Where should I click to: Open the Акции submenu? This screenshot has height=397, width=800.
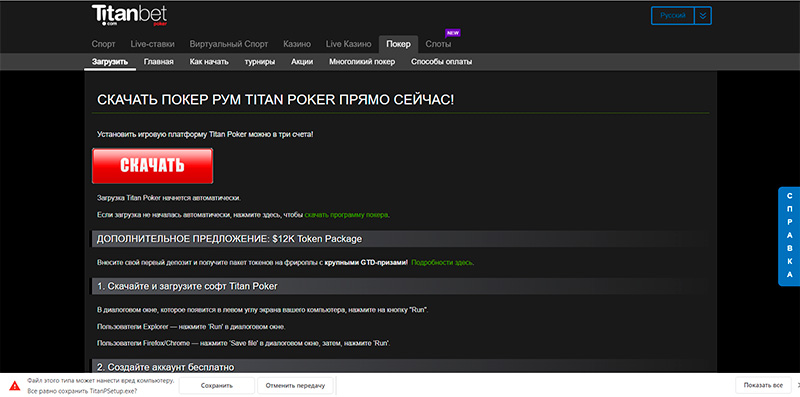302,62
